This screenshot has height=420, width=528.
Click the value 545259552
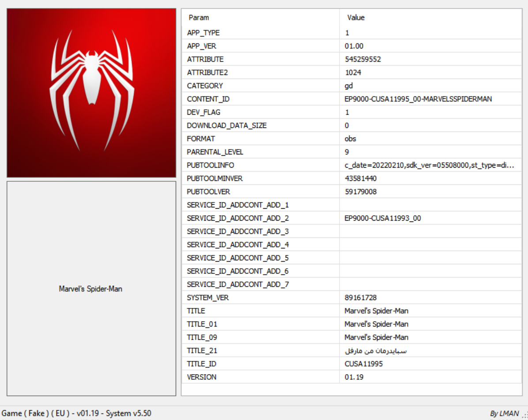[x=362, y=59]
